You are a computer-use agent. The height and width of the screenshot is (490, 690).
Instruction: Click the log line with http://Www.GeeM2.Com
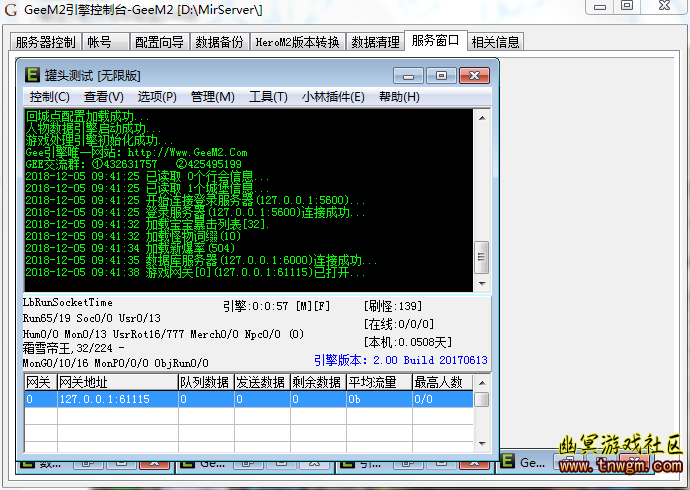[x=136, y=153]
